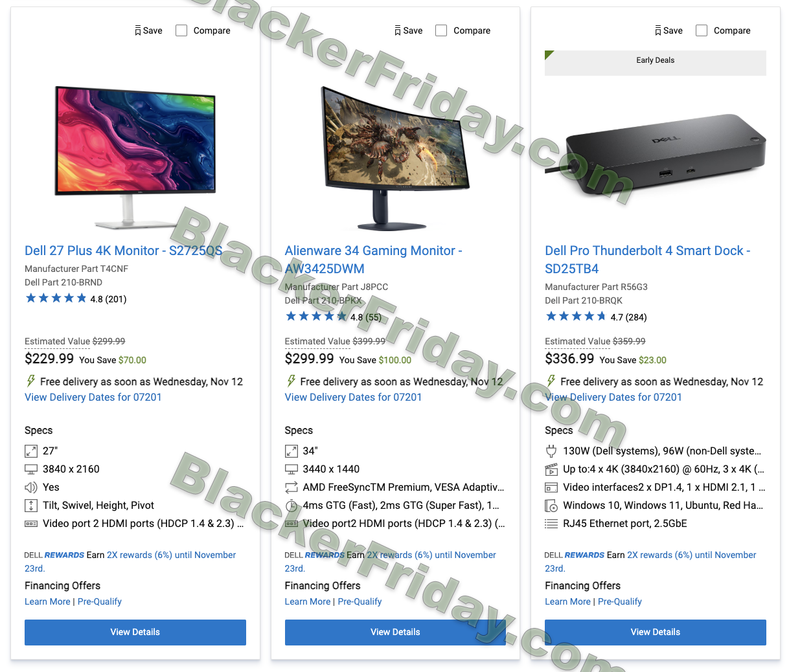The image size is (789, 672).
Task: Open Dell 27 Plus 4K Monitor S2725QS title link
Action: pyautogui.click(x=124, y=251)
